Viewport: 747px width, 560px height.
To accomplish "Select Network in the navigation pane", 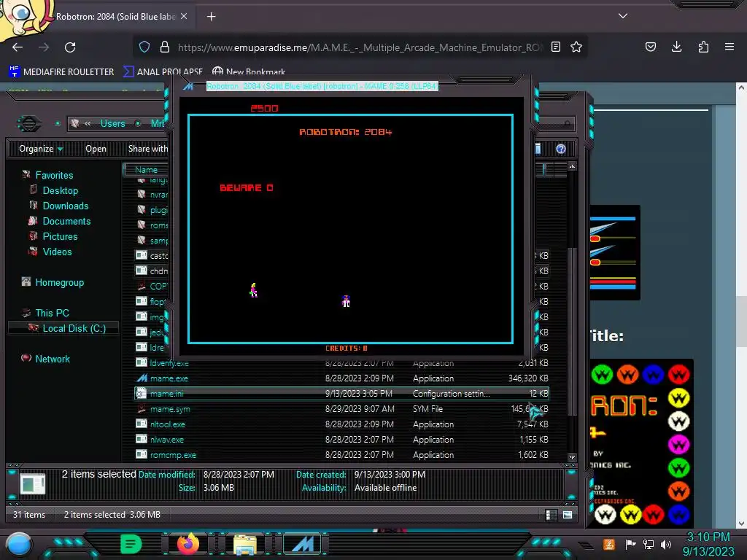I will point(53,359).
